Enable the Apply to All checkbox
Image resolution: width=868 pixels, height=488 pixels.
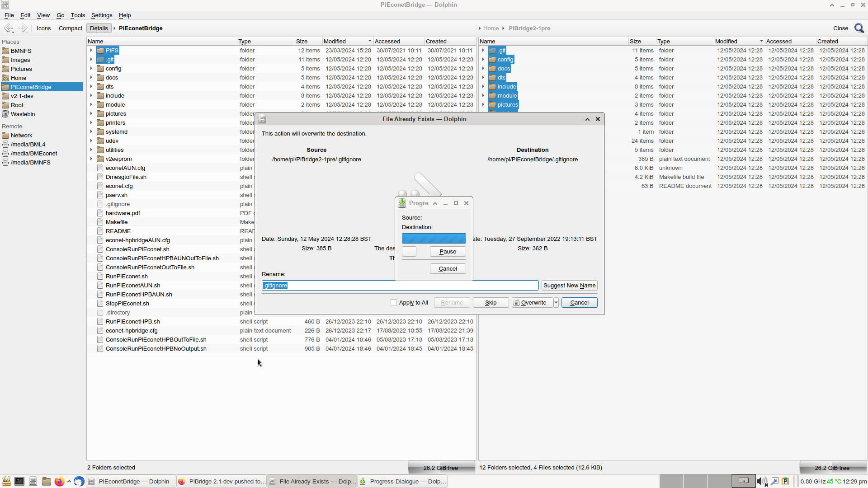(x=394, y=303)
